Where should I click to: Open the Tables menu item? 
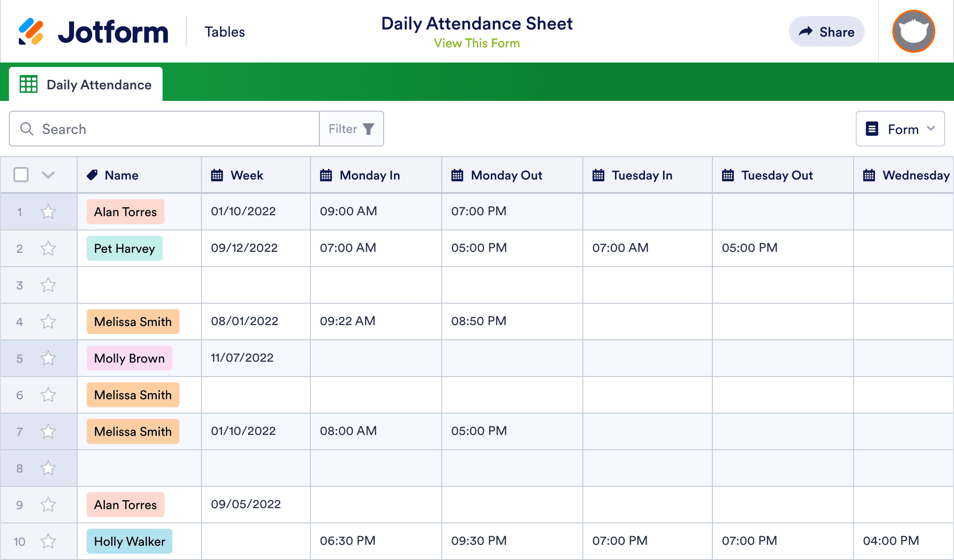tap(225, 32)
